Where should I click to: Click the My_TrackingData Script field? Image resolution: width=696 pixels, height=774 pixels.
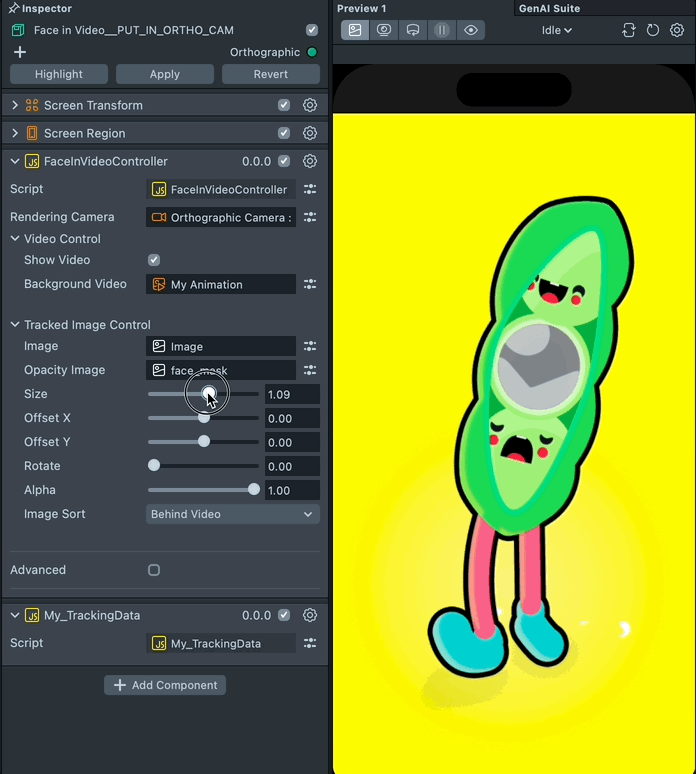pyautogui.click(x=221, y=643)
